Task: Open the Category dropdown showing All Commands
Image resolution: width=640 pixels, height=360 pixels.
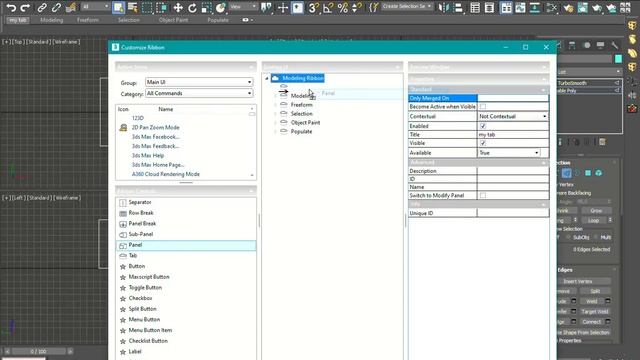Action: [x=199, y=93]
